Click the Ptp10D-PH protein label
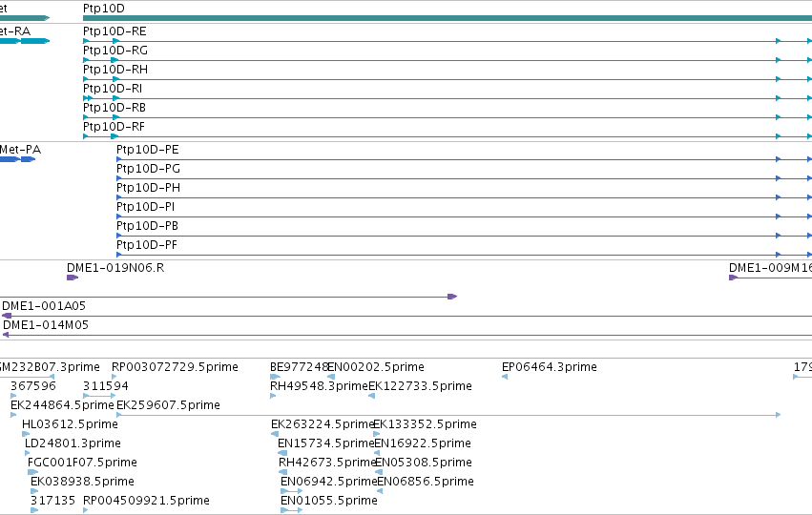 148,188
